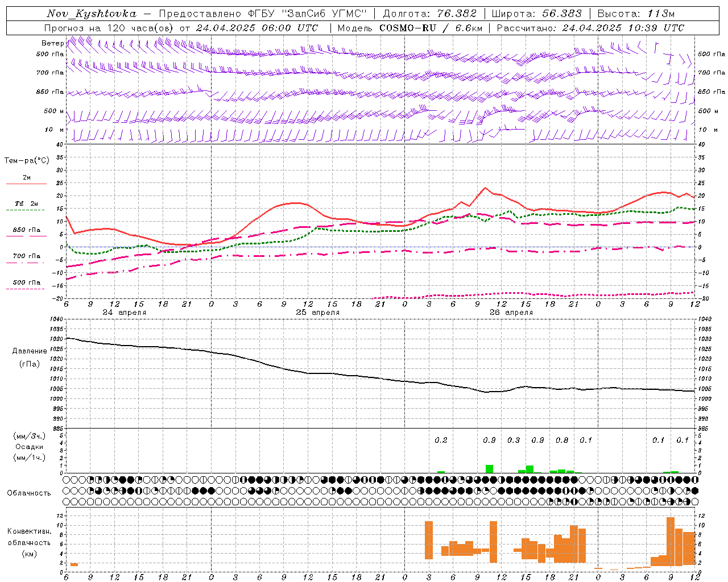
Task: Click the 700 гПа temperature legend entry
Action: [26, 256]
